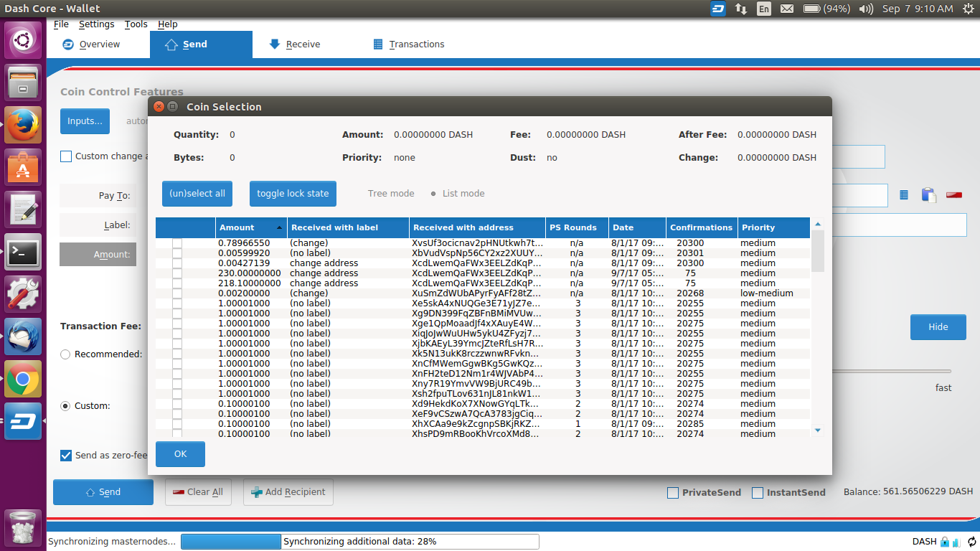Sort by Received with label column

(348, 227)
